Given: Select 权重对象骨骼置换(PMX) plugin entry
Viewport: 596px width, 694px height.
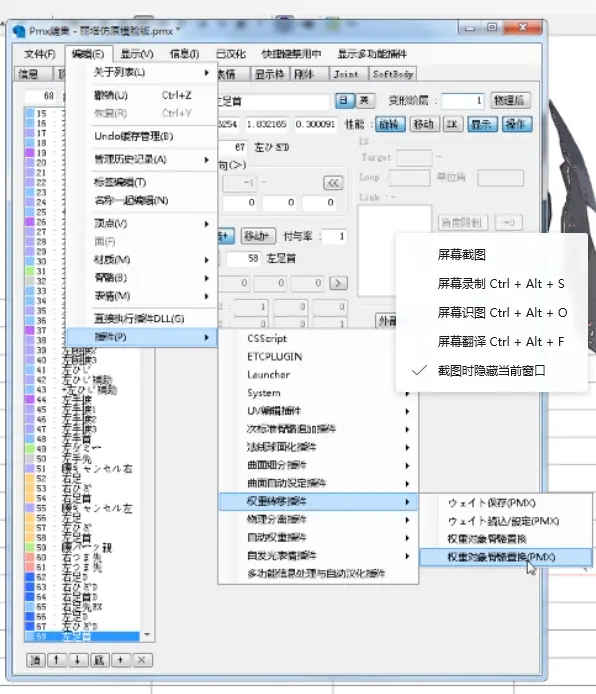Looking at the screenshot, I should [505, 557].
